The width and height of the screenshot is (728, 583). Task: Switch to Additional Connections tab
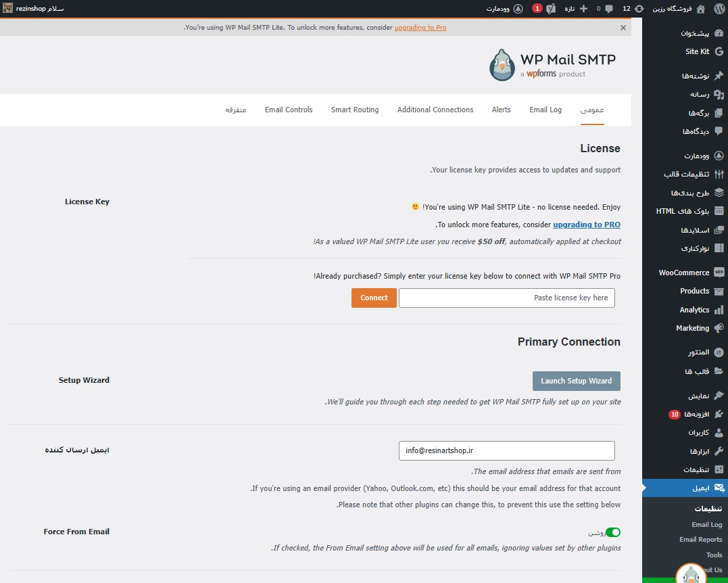point(435,110)
